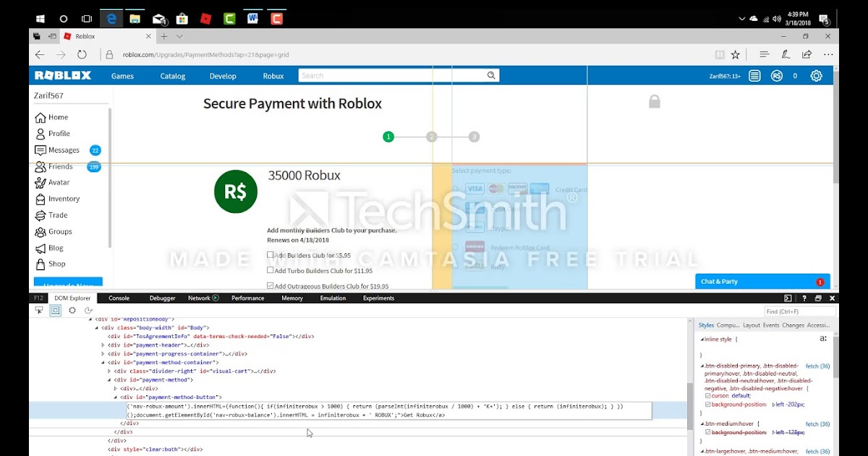The width and height of the screenshot is (868, 456).
Task: Switch to the Debugger tab
Action: point(162,298)
